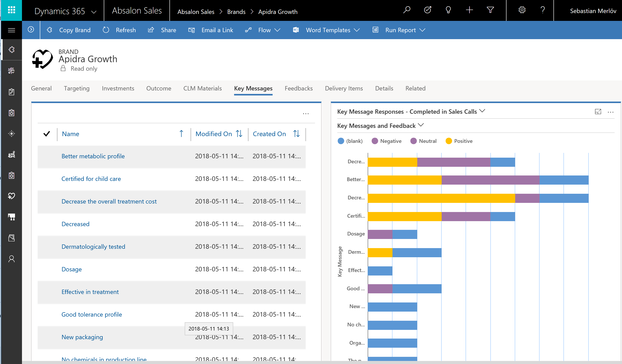
Task: Open Better metabolic profile record
Action: tap(93, 156)
